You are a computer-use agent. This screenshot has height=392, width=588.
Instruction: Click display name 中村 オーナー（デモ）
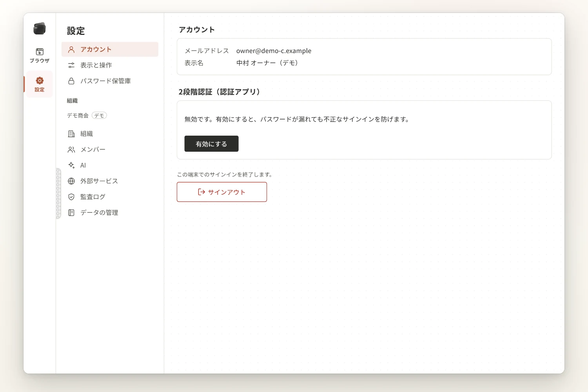(x=267, y=63)
